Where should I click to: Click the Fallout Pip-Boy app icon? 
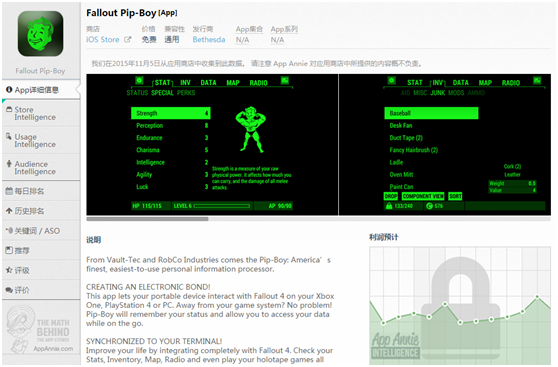click(x=41, y=34)
